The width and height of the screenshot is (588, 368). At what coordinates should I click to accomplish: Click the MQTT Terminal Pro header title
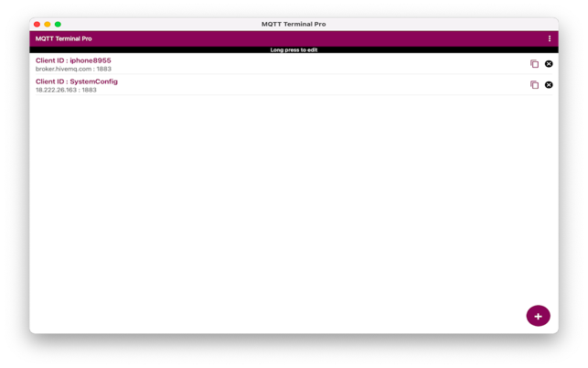(64, 38)
